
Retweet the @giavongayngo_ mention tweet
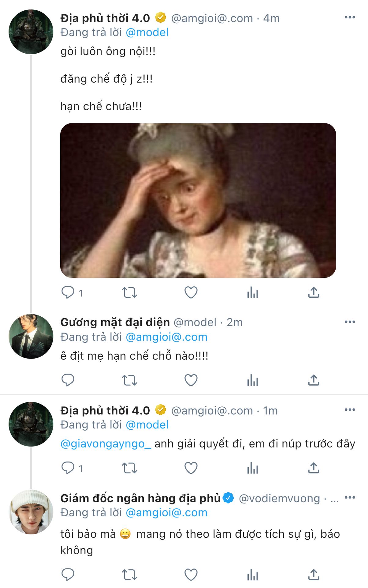[x=129, y=468]
